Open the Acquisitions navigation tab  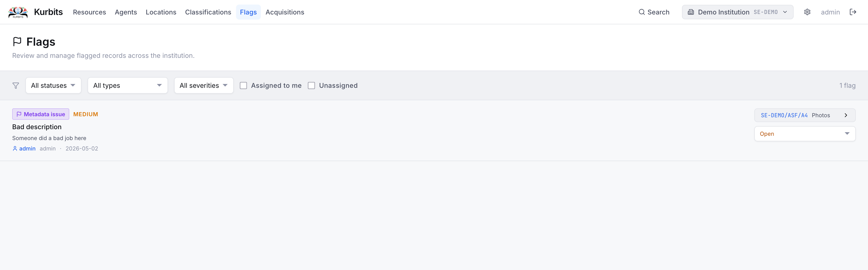coord(285,12)
